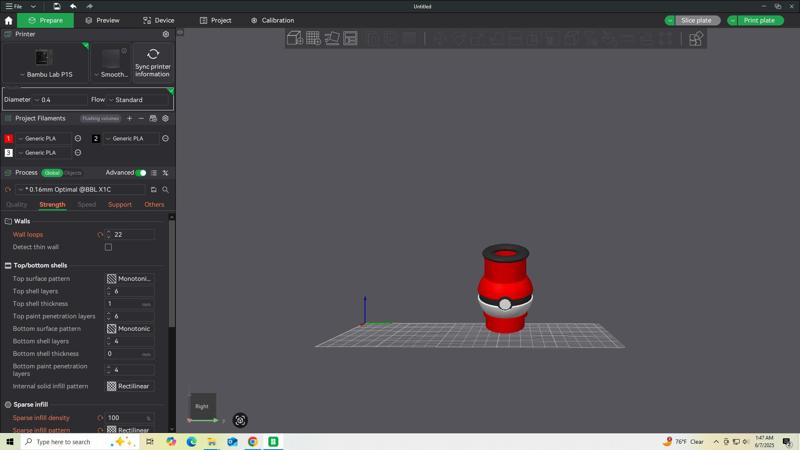The image size is (800, 450).
Task: Open the Project Filaments settings gear
Action: [165, 118]
